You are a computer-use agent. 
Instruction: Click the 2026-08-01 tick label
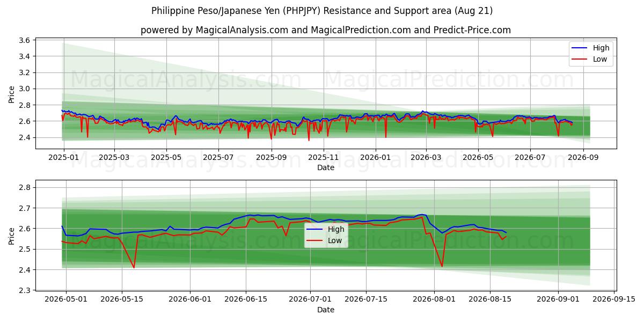(x=434, y=299)
